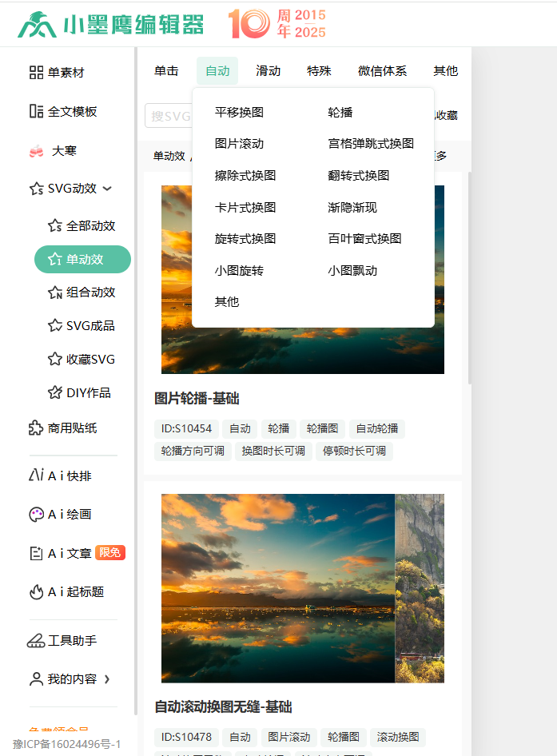Select 百叶窗式换图 menu entry
This screenshot has height=756, width=557.
pos(365,239)
